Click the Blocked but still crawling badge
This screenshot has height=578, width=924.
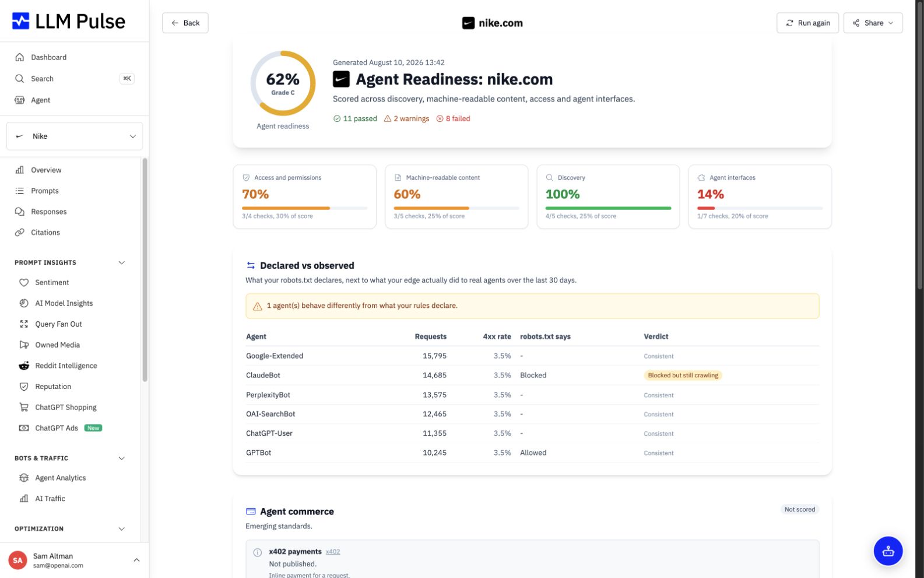point(683,376)
